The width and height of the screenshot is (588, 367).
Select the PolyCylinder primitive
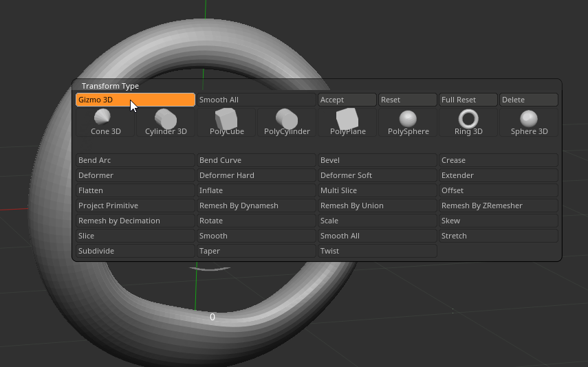pos(287,122)
